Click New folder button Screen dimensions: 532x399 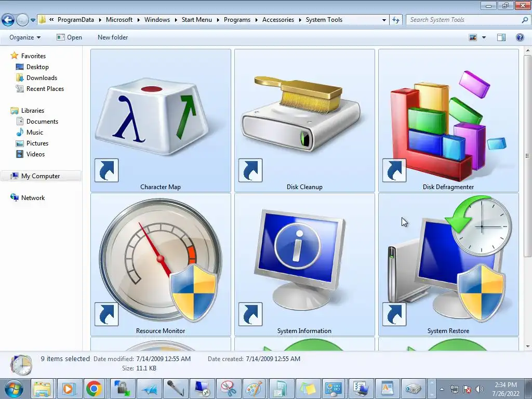tap(113, 37)
